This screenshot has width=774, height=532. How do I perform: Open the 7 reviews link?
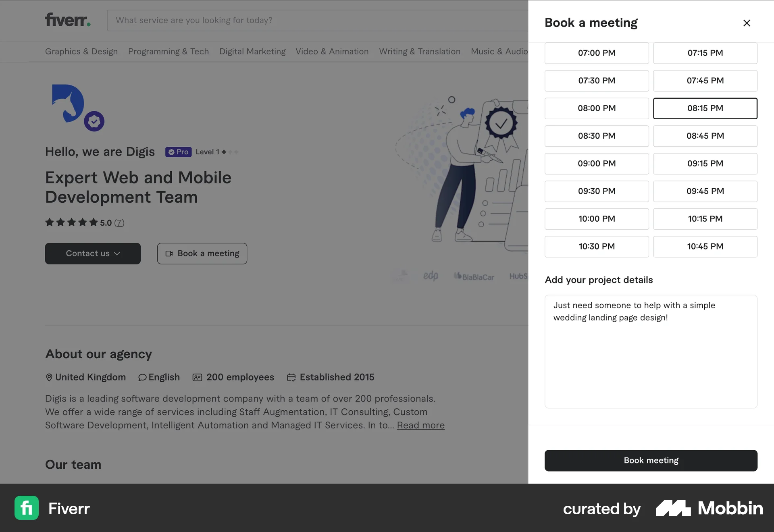(119, 222)
